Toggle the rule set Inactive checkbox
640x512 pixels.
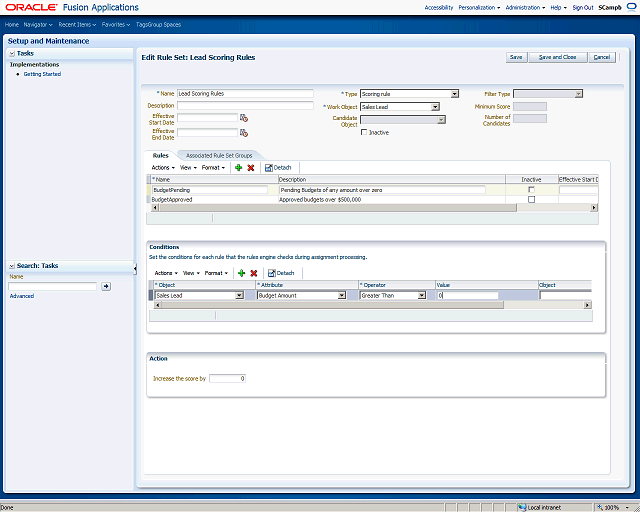click(364, 132)
